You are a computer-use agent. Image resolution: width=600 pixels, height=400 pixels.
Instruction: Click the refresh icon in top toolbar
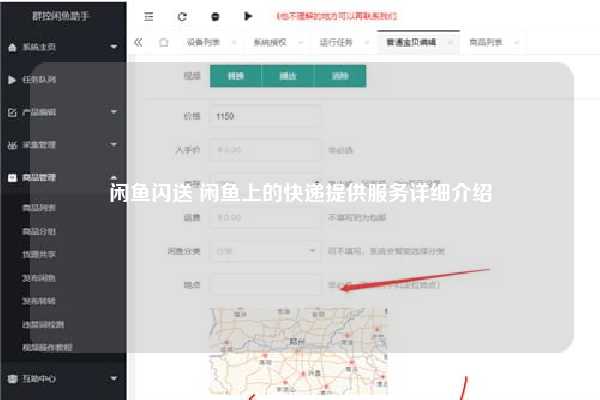point(182,16)
